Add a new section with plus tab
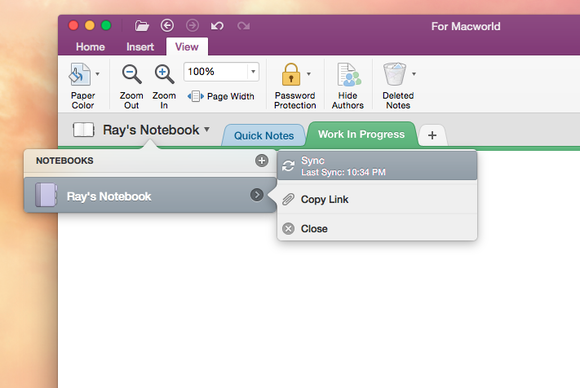The height and width of the screenshot is (388, 580). click(432, 135)
